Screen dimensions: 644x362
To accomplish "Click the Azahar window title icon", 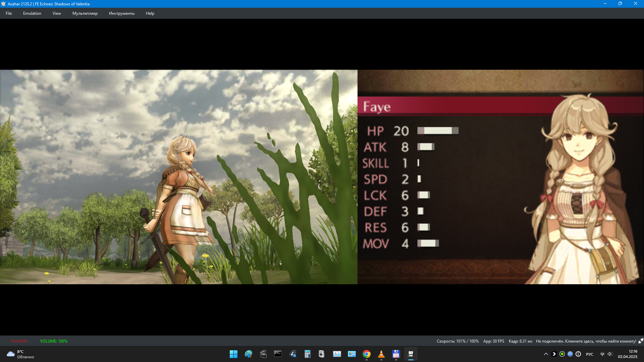I will point(3,4).
